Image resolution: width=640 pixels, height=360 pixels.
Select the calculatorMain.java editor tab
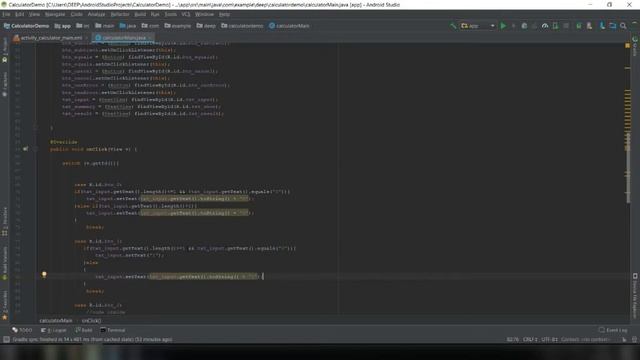point(124,38)
